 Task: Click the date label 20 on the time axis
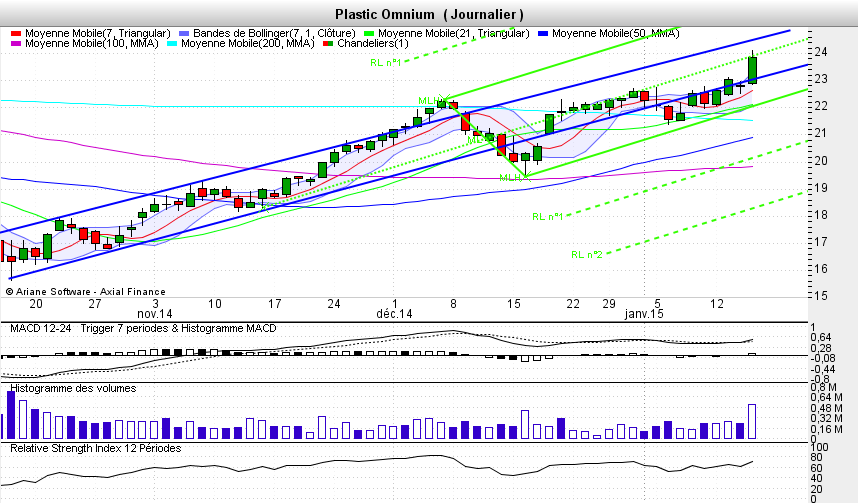36,304
